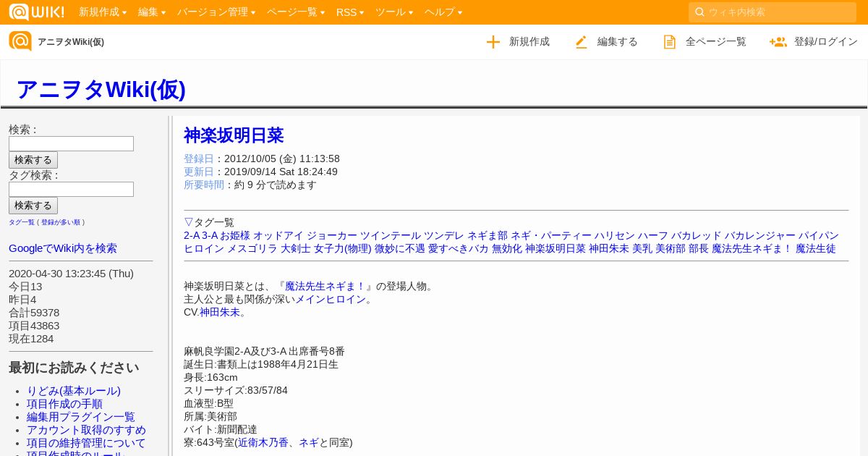Open りどみ(基本ルール) link
Screen dimensions: 868x456
click(x=74, y=391)
